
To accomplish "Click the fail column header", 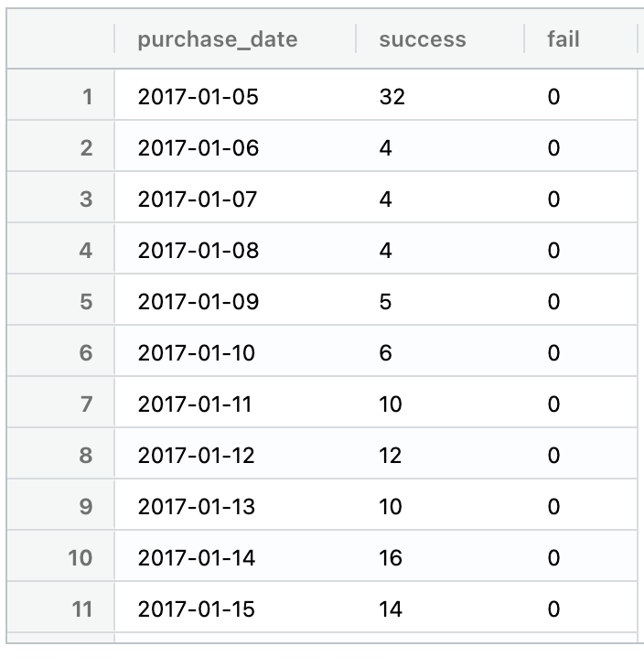I will (563, 39).
